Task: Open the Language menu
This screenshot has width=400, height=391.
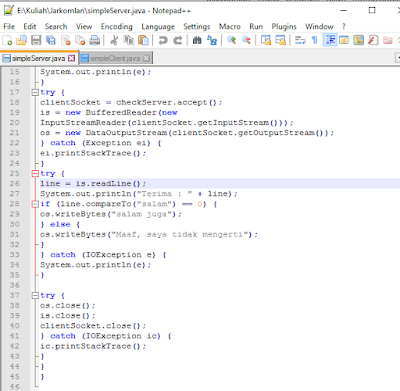Action: [x=158, y=26]
